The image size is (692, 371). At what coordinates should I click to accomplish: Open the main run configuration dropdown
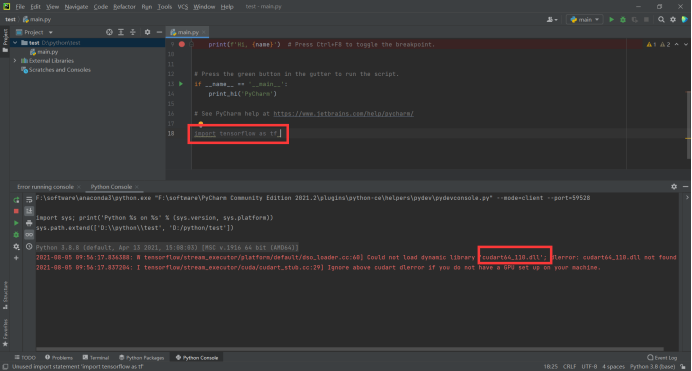pyautogui.click(x=584, y=19)
